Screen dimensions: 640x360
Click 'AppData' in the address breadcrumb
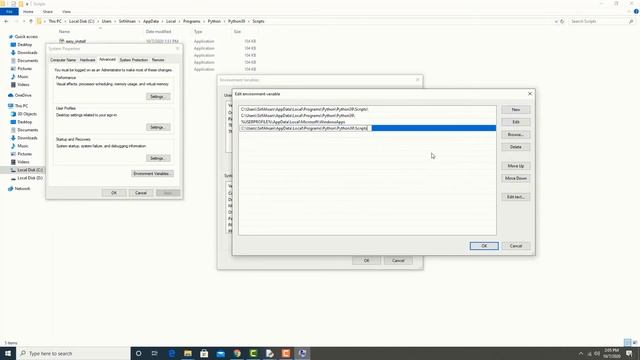(151, 21)
